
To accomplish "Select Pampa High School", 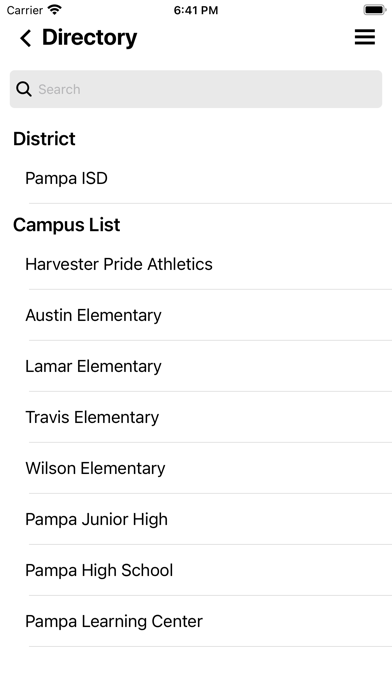I will pos(196,571).
